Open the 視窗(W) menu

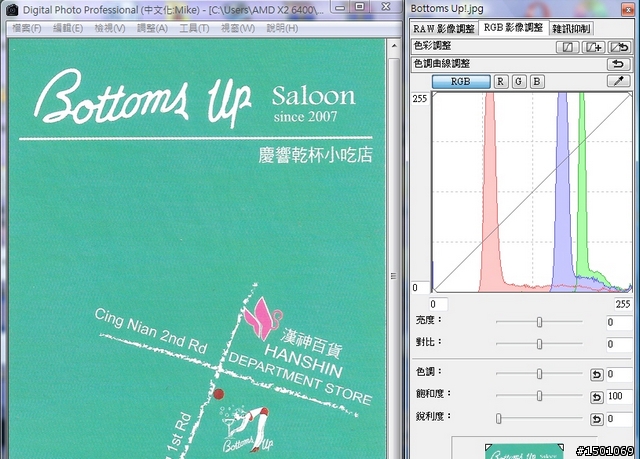[x=238, y=28]
